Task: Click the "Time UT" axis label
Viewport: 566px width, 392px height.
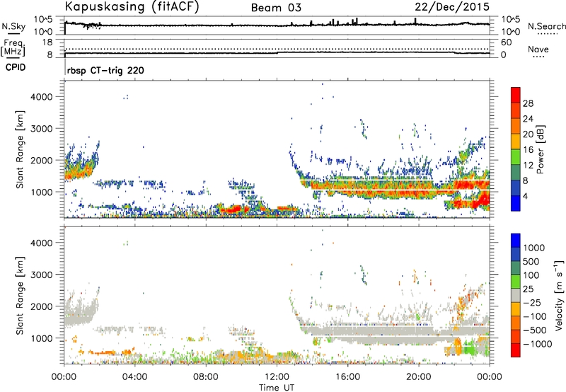Action: (277, 388)
